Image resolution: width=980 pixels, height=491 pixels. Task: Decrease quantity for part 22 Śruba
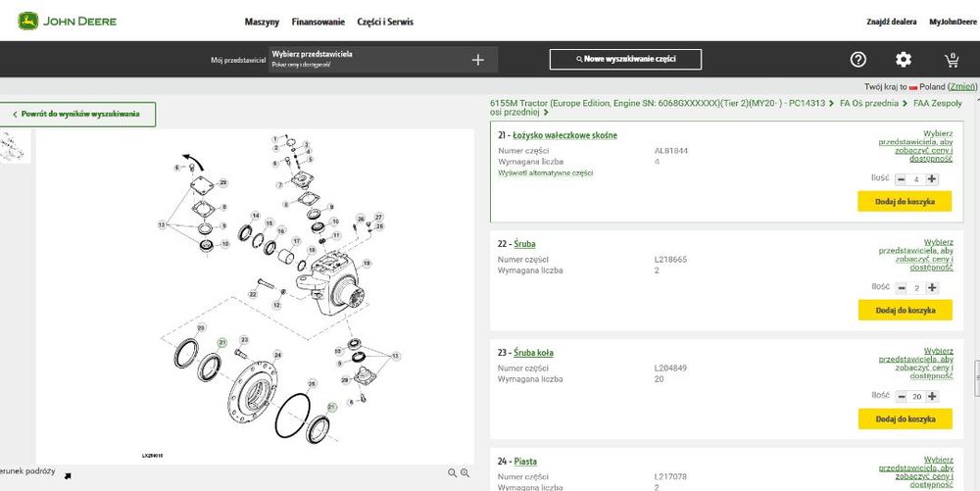902,288
